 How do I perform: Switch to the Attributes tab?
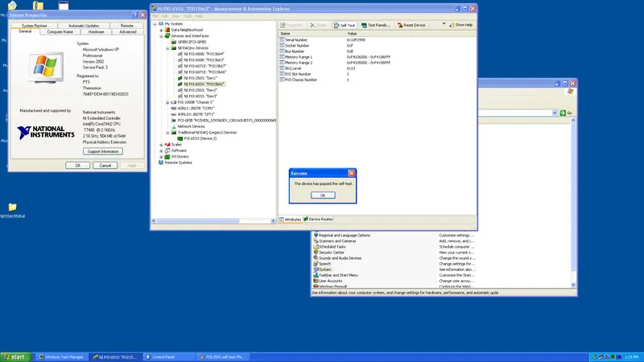(291, 219)
